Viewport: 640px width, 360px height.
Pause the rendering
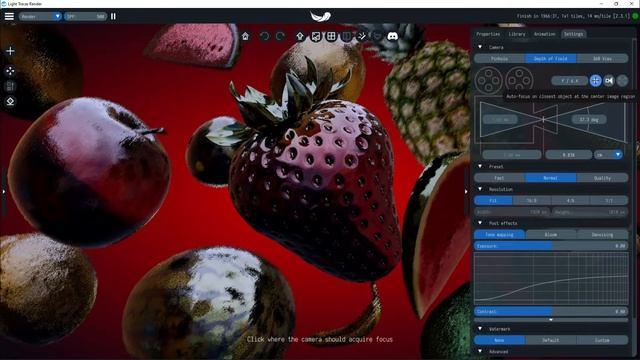point(113,16)
